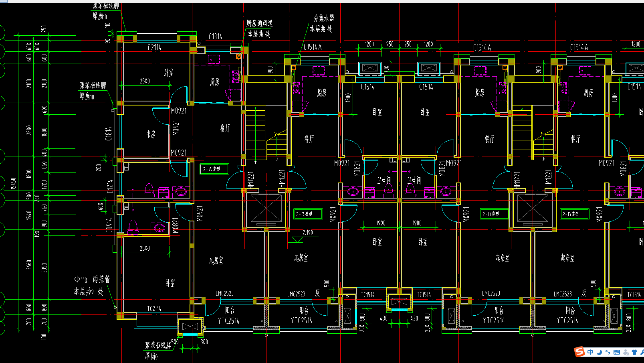Click the elevator shaft beside 2-A套型 label
The image size is (644, 363).
pyautogui.click(x=266, y=209)
